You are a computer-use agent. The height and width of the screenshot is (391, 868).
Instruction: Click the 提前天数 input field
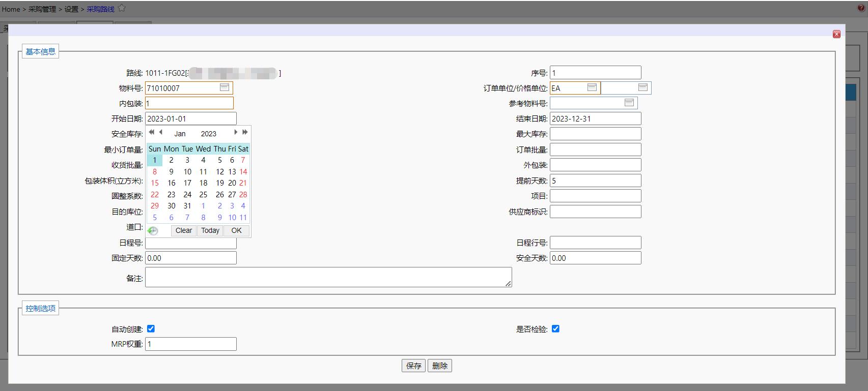pyautogui.click(x=596, y=181)
